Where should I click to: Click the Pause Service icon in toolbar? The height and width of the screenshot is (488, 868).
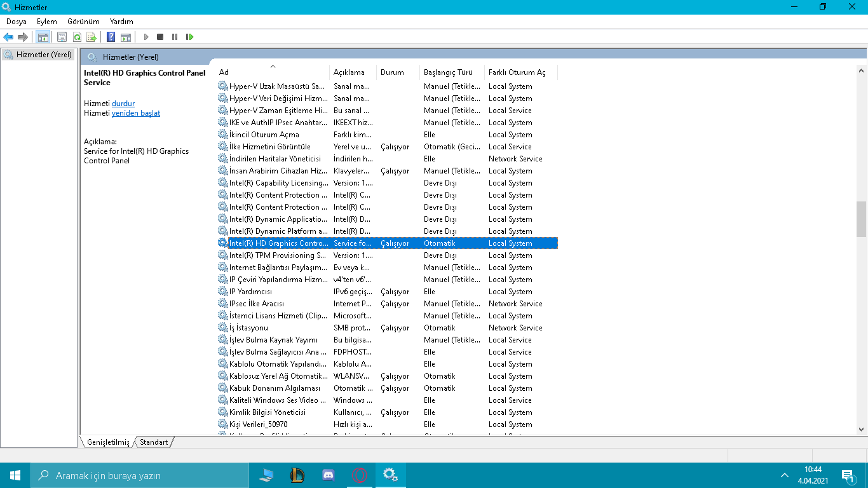175,37
